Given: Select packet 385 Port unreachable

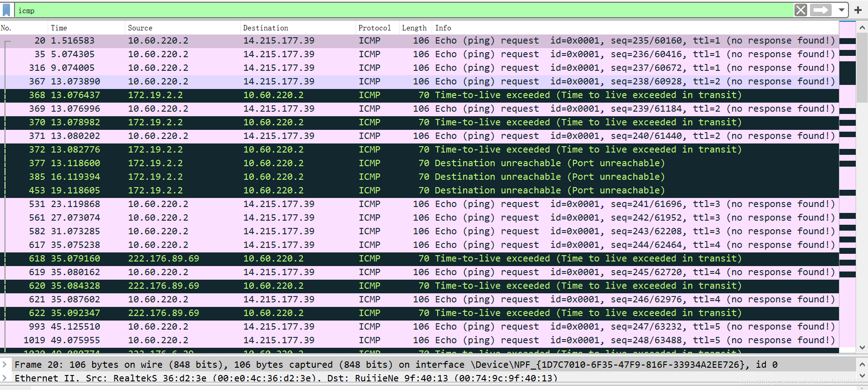Looking at the screenshot, I should tap(419, 177).
